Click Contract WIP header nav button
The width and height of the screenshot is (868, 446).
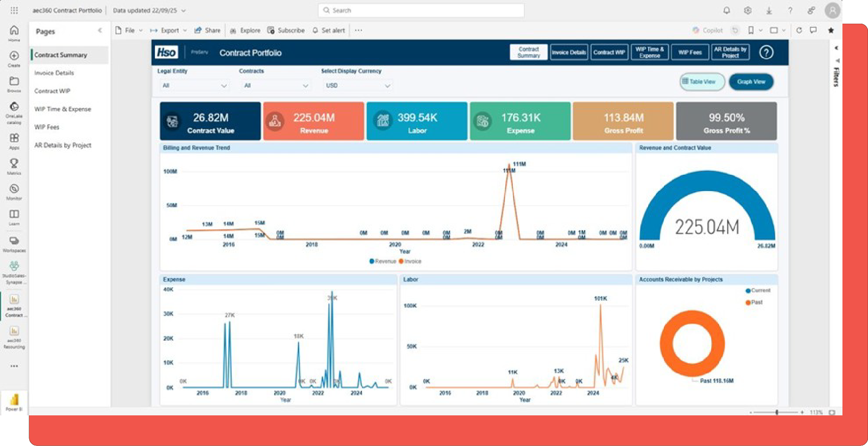pyautogui.click(x=609, y=52)
